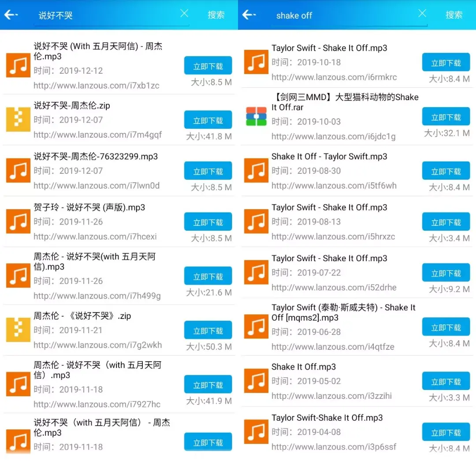Viewport: 476px width, 461px height.
Task: Download 说好不哭-周杰伦.zip via 立即下载
Action: pyautogui.click(x=208, y=120)
